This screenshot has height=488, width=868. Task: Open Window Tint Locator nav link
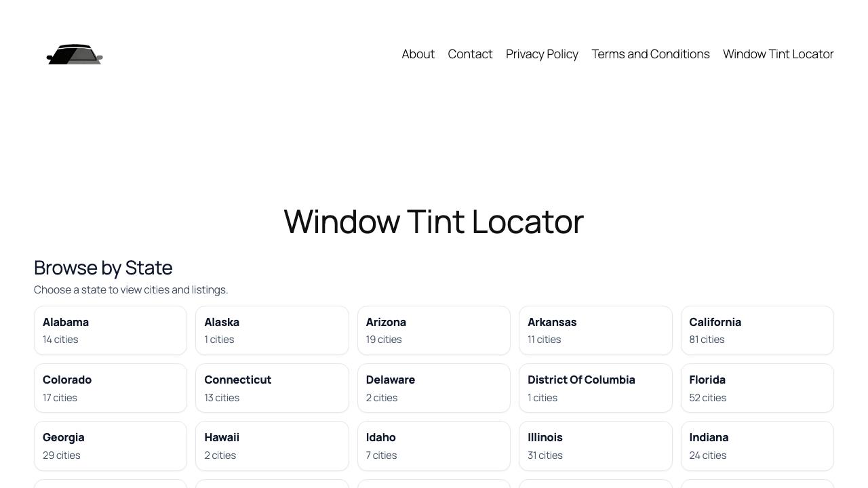(778, 54)
